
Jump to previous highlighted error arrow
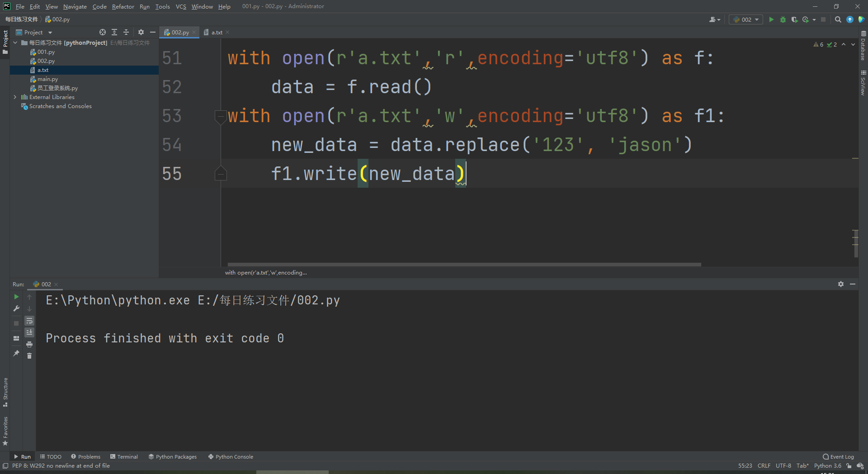click(844, 44)
